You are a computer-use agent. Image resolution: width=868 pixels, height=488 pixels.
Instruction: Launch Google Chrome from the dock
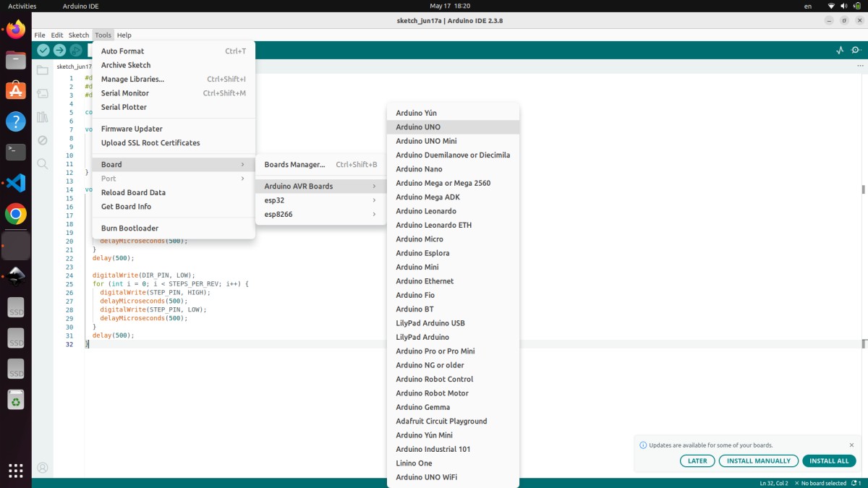16,214
